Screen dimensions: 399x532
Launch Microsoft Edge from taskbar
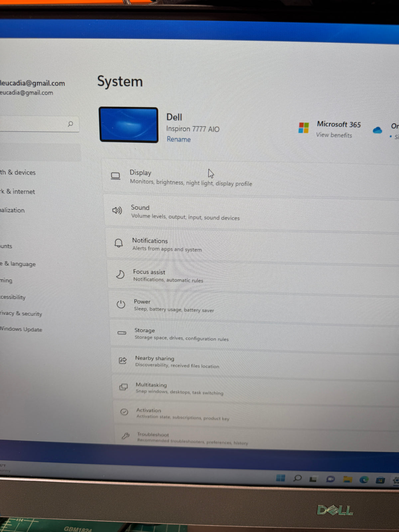pos(364,479)
